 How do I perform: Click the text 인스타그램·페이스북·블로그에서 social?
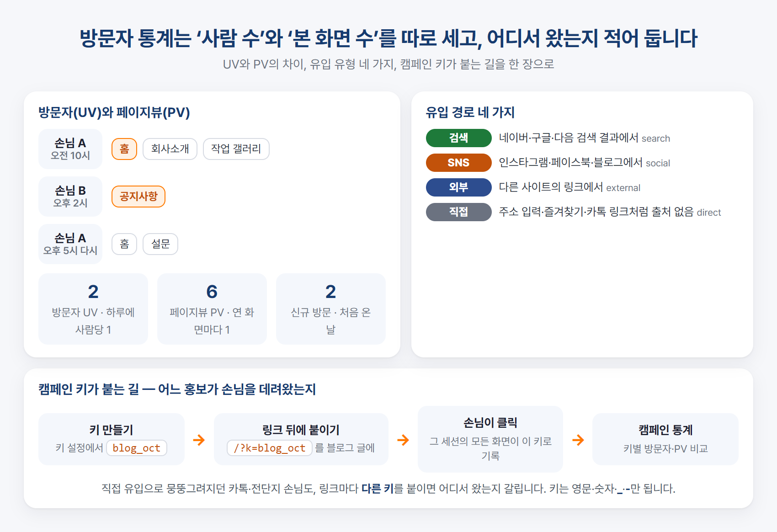coord(584,163)
